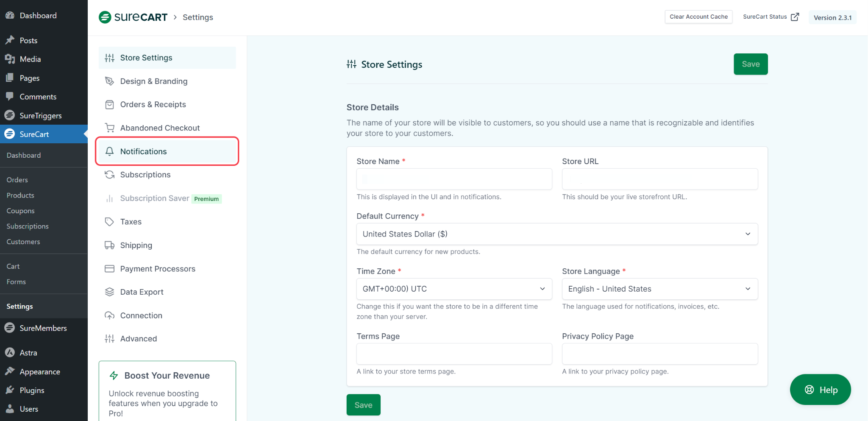Click the Subscriptions refresh icon
The image size is (868, 421).
(x=109, y=175)
